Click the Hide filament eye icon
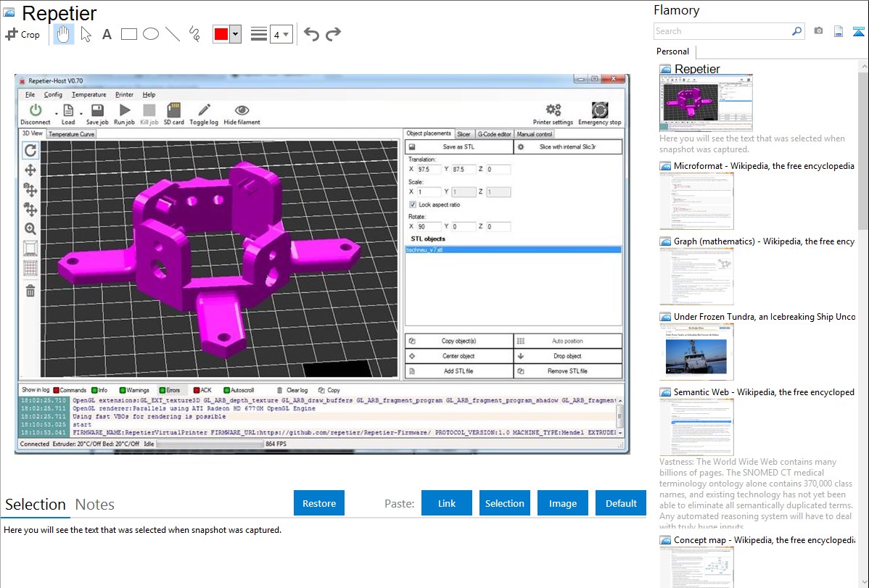 point(242,110)
